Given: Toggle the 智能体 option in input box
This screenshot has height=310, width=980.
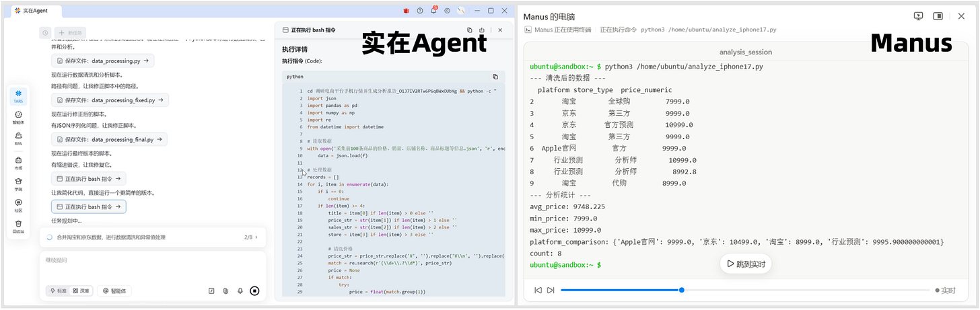Looking at the screenshot, I should click(x=114, y=291).
